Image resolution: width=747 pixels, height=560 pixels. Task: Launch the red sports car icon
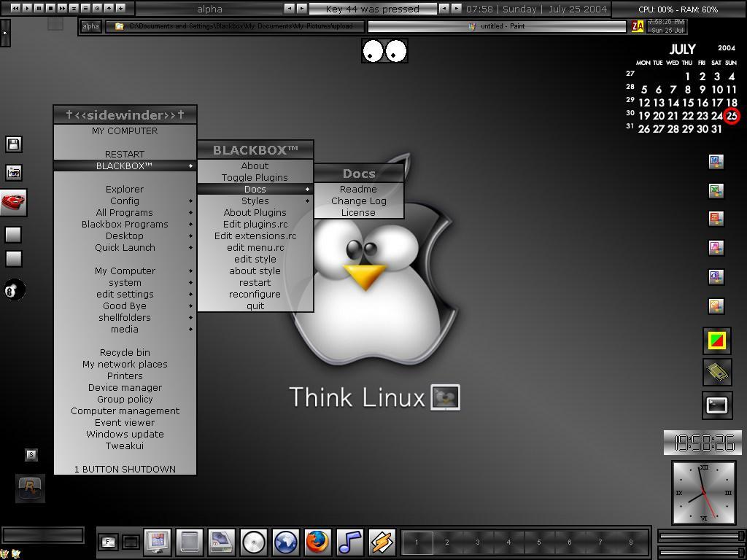point(13,202)
